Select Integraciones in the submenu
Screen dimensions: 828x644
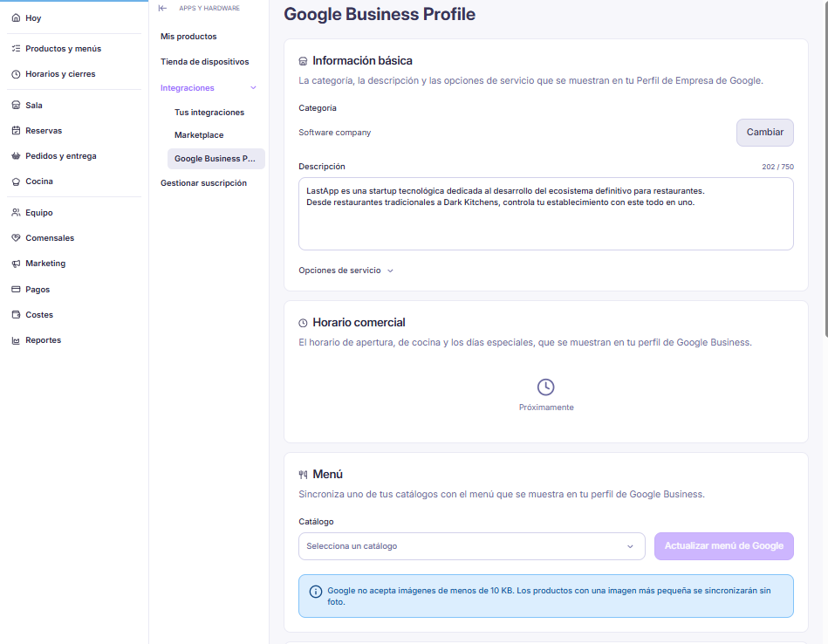tap(188, 87)
